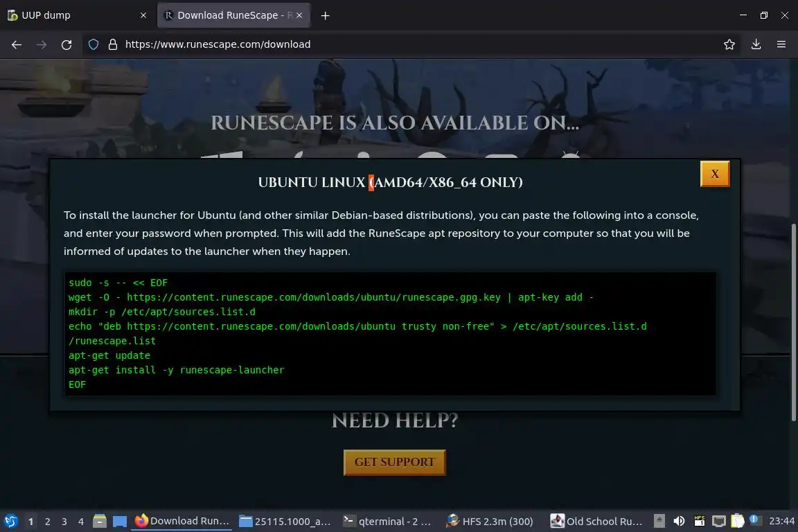Switch to workspace 3
The width and height of the screenshot is (798, 532).
coord(64,522)
